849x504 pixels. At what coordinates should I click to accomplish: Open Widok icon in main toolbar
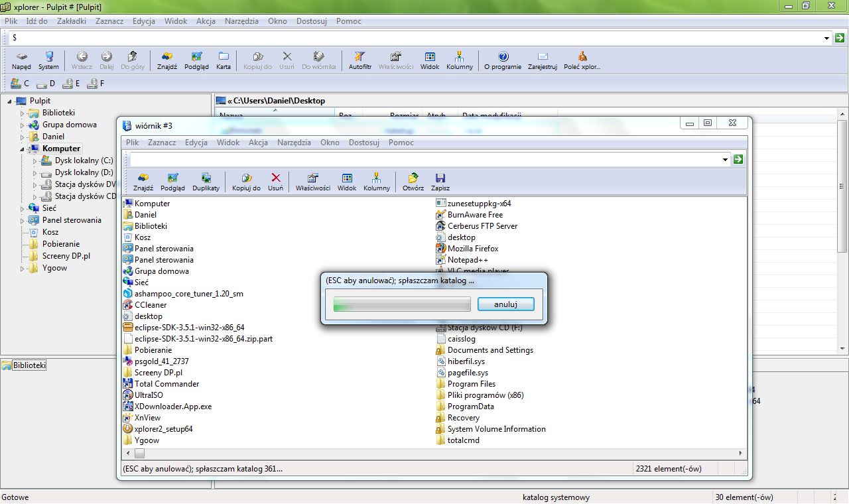click(x=430, y=61)
